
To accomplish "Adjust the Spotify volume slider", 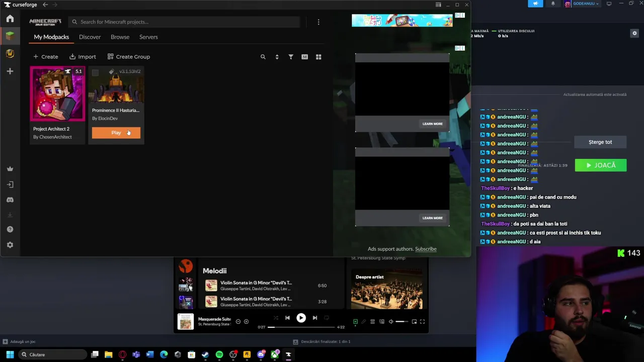I will (401, 322).
